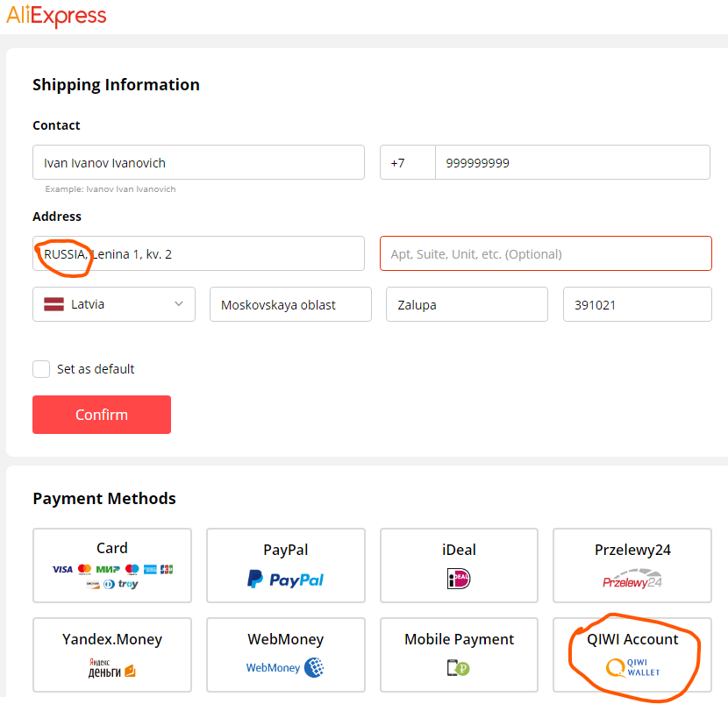
Task: Click the MIR card logo
Action: pos(108,569)
